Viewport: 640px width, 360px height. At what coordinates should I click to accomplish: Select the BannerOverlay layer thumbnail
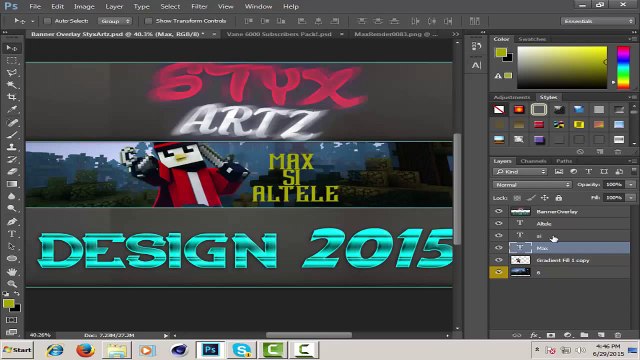[520, 211]
